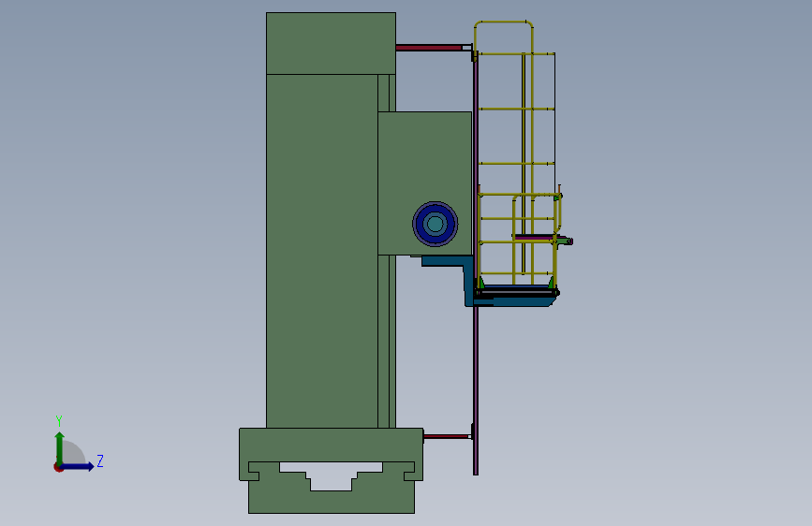The image size is (812, 526).
Task: Select the blue circular spindle on the carriage
Action: [x=435, y=224]
